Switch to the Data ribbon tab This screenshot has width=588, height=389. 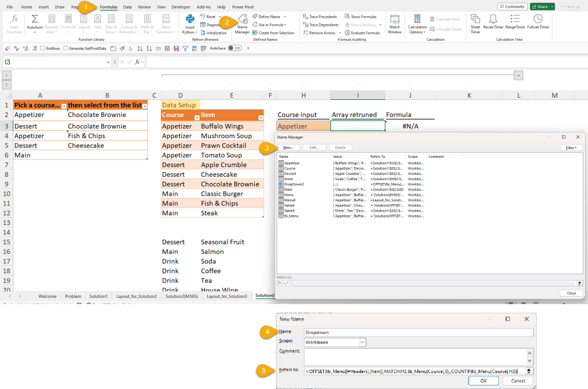(x=127, y=6)
